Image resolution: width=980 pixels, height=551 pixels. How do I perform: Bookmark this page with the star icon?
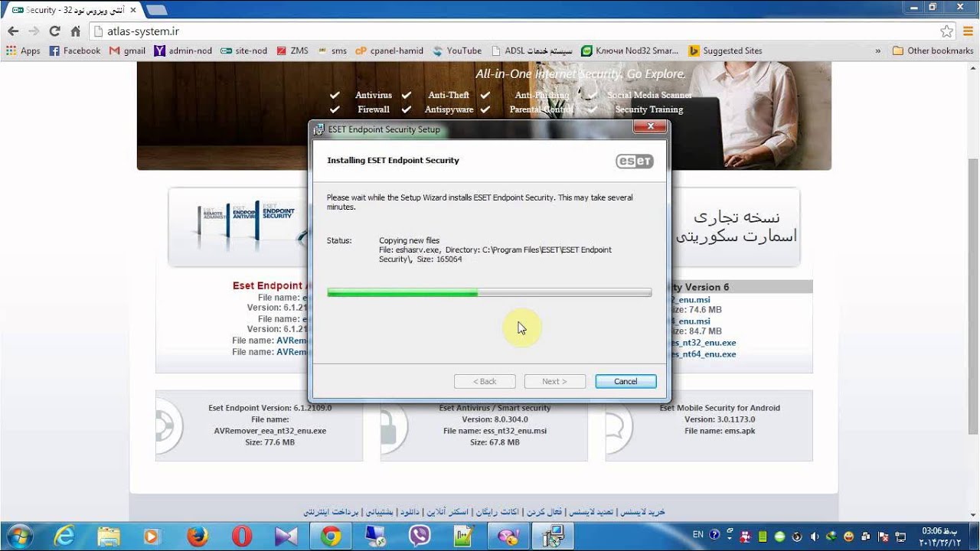pyautogui.click(x=947, y=31)
